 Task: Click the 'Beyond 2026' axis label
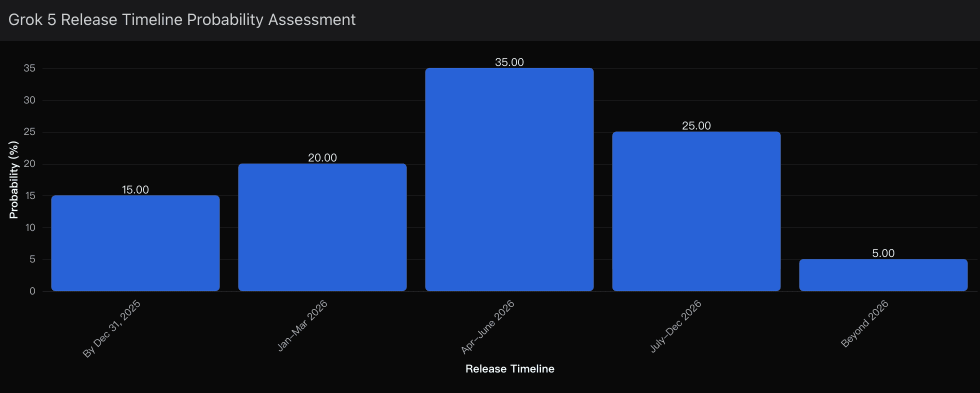click(864, 323)
